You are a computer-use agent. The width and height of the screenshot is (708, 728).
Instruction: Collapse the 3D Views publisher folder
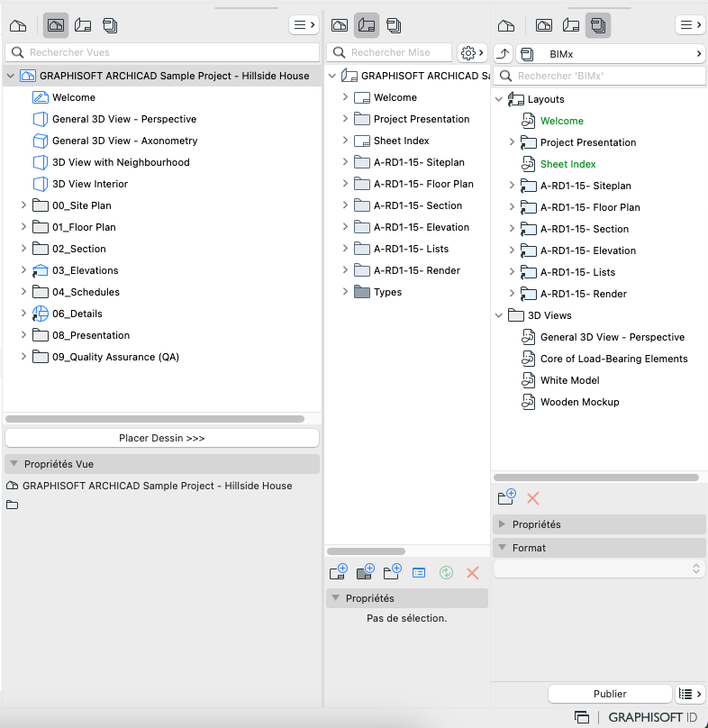point(499,315)
